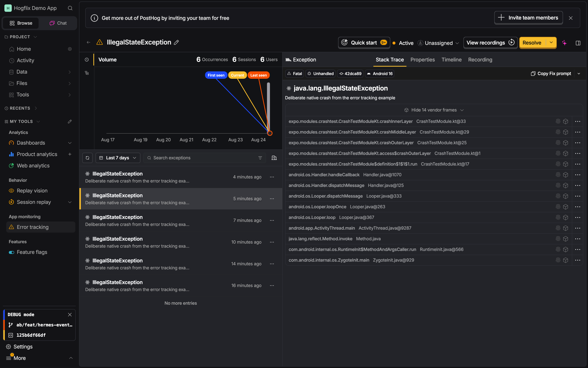The height and width of the screenshot is (368, 588).
Task: Open the Resolve button dropdown arrow
Action: coord(551,43)
